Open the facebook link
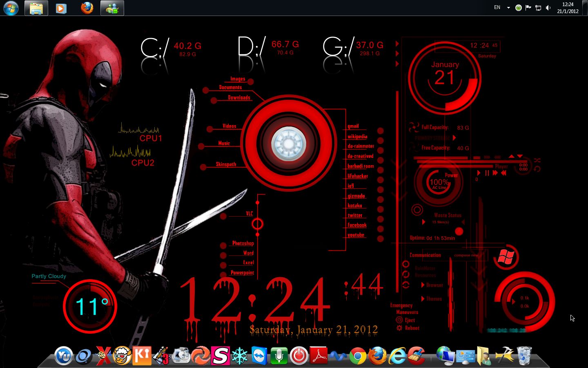Image resolution: width=588 pixels, height=368 pixels. pos(357,225)
